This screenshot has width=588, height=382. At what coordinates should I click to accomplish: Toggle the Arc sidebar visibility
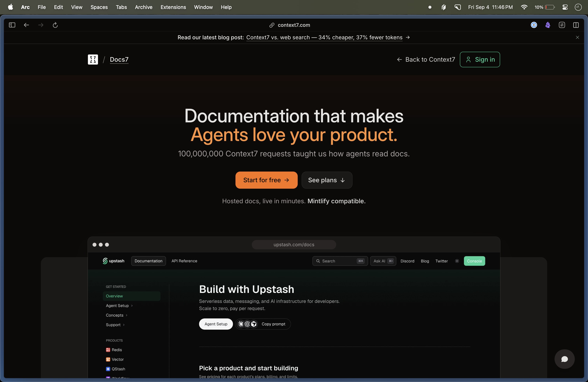click(12, 25)
